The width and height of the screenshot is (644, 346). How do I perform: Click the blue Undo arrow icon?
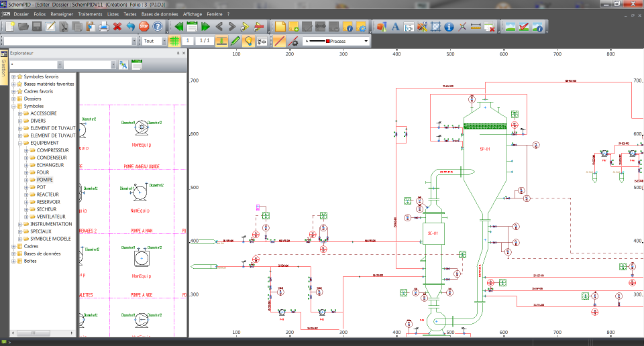pyautogui.click(x=131, y=27)
